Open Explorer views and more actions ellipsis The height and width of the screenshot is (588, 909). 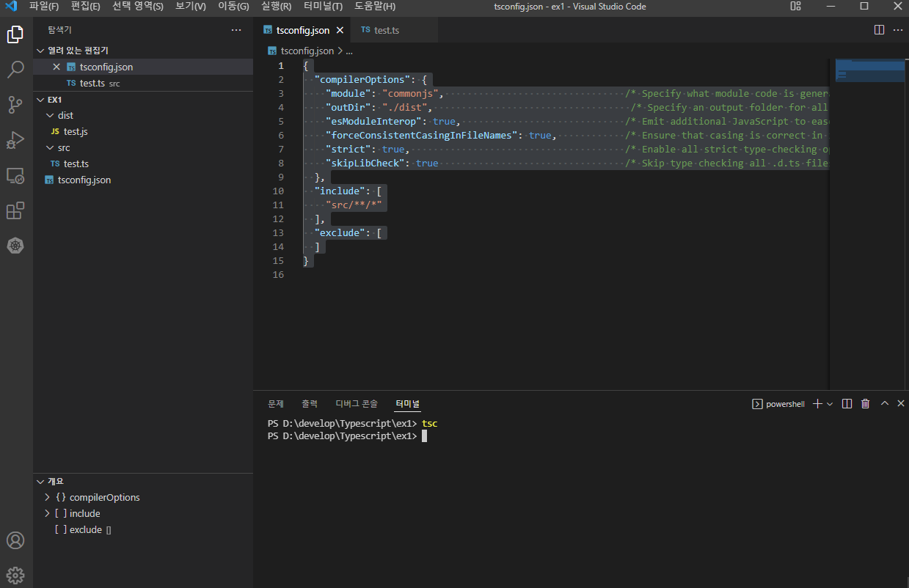pyautogui.click(x=236, y=30)
